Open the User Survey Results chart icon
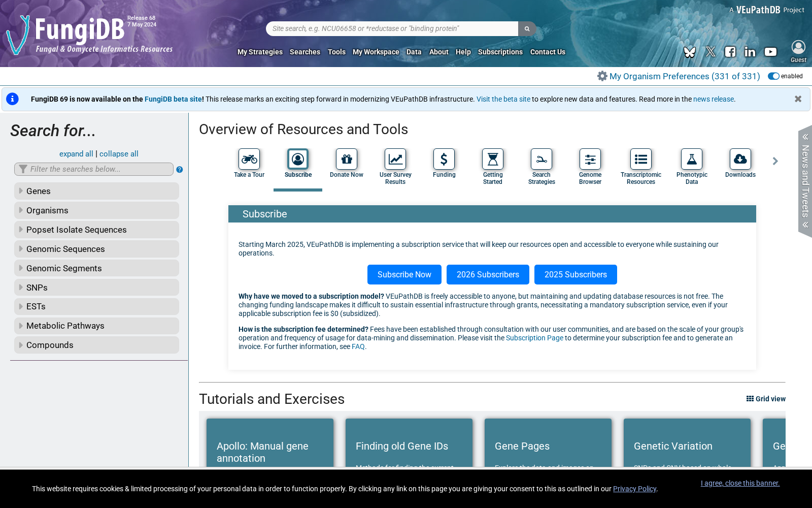The image size is (812, 508). (395, 159)
